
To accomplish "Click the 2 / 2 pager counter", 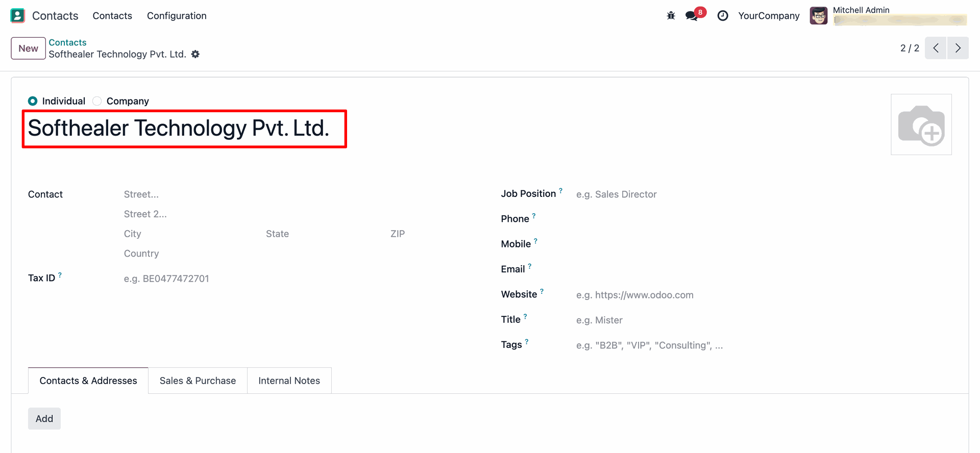I will pos(910,48).
